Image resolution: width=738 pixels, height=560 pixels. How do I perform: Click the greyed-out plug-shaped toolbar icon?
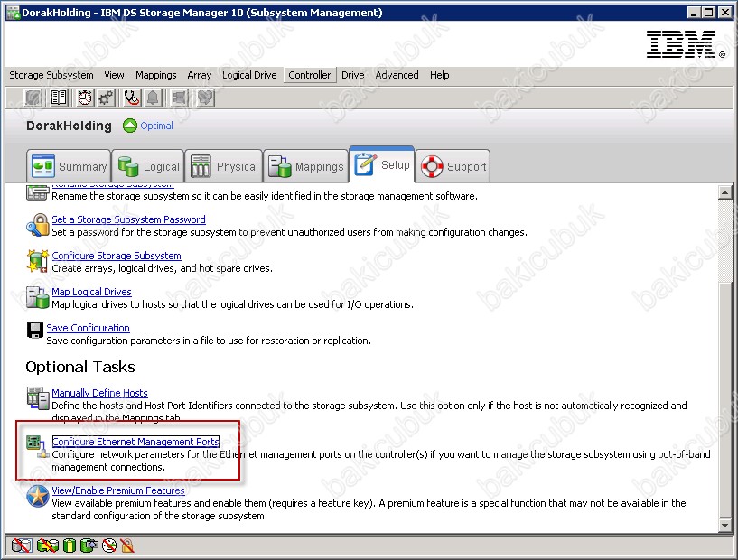(x=179, y=98)
